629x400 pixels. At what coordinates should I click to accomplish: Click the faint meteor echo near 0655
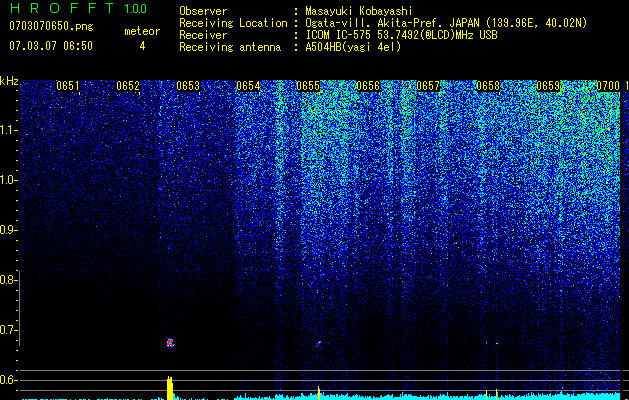tap(319, 344)
